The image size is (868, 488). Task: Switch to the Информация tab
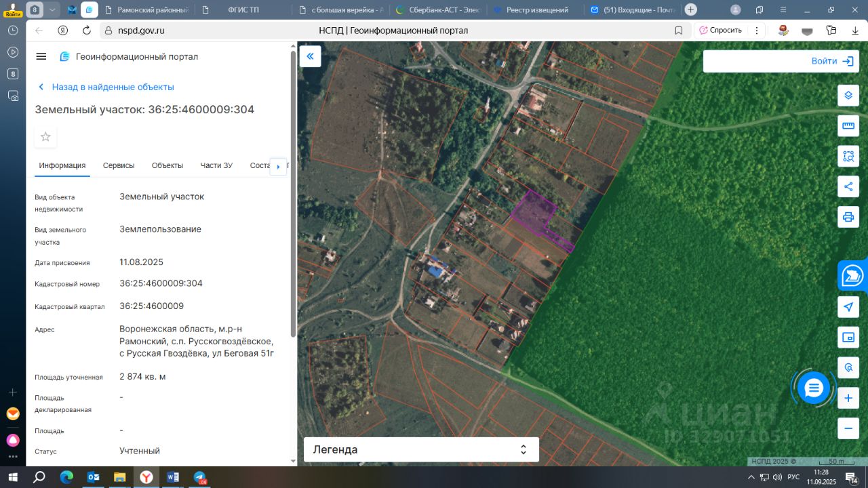coord(62,165)
